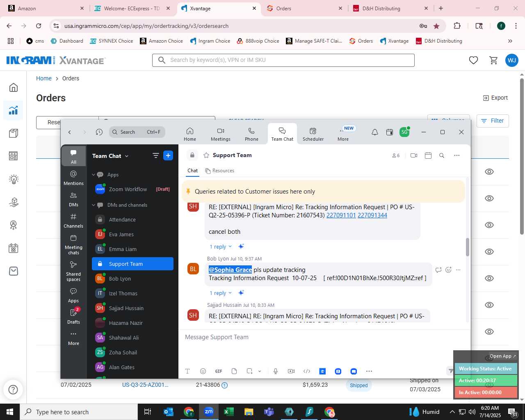Toggle text formatting options icon
Screen dimensions: 525x420
187,371
